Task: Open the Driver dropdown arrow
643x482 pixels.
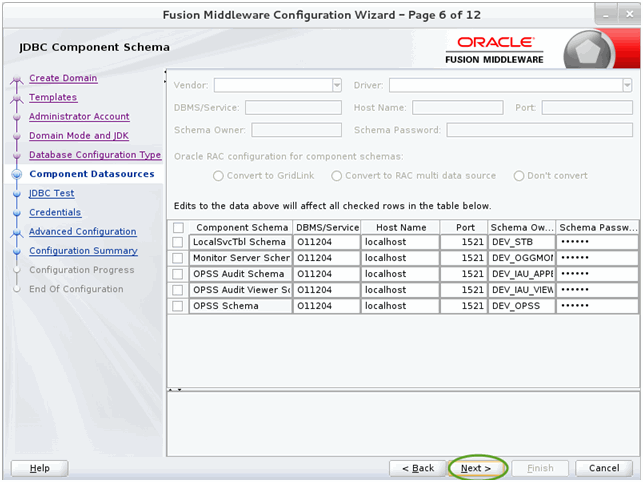Action: click(x=627, y=85)
